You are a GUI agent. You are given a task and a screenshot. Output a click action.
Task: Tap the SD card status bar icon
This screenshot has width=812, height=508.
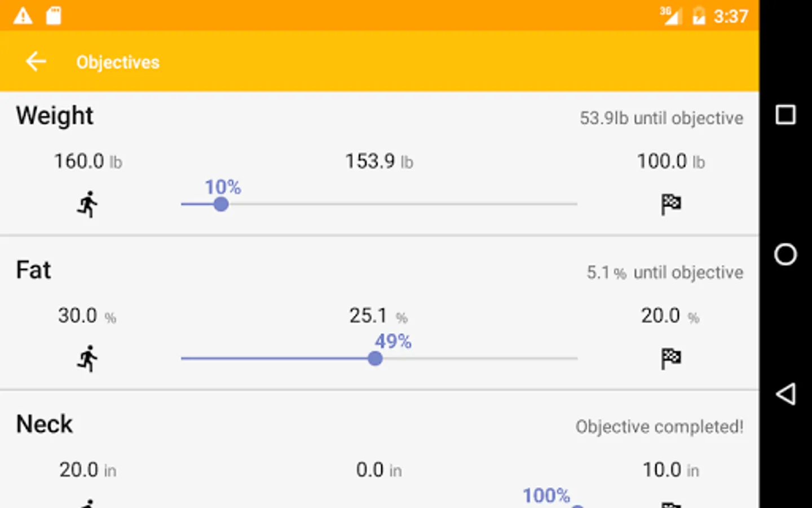(54, 16)
